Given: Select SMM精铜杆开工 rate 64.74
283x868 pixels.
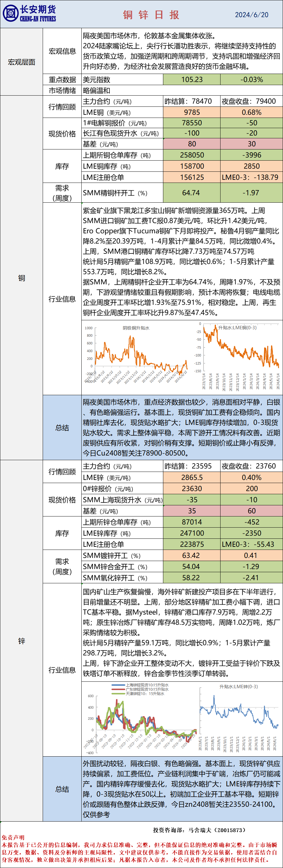Looking at the screenshot, I should [192, 193].
